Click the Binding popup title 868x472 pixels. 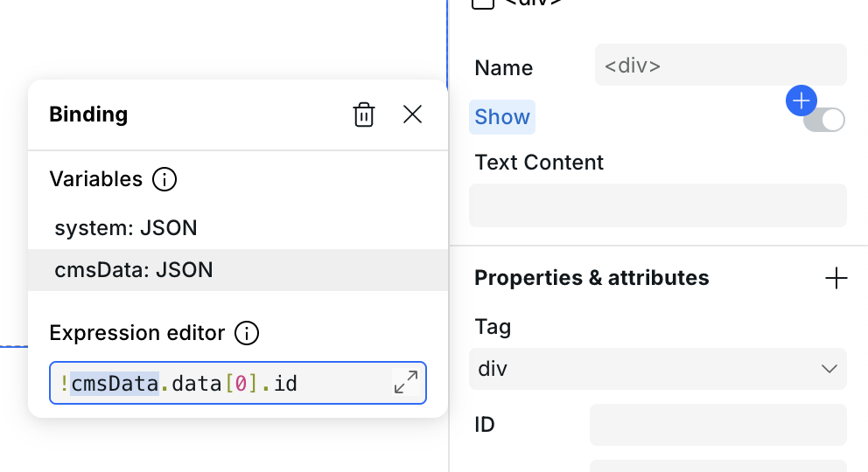pyautogui.click(x=88, y=115)
